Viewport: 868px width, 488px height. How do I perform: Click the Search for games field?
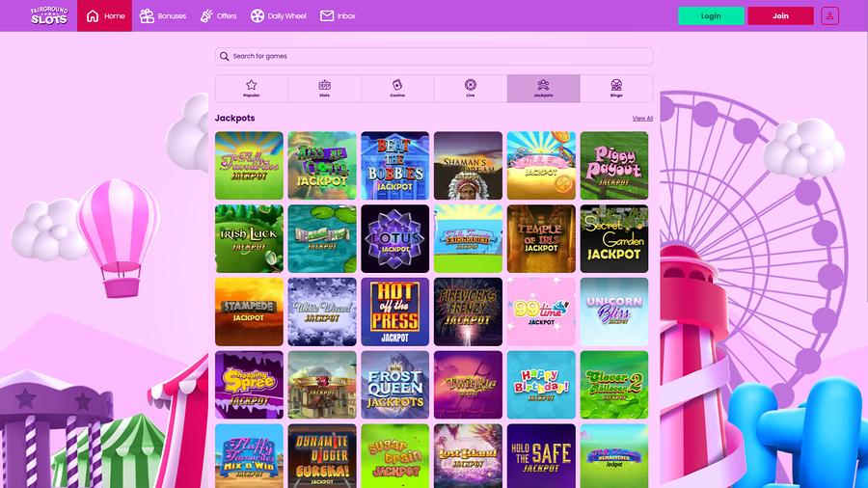coord(434,56)
